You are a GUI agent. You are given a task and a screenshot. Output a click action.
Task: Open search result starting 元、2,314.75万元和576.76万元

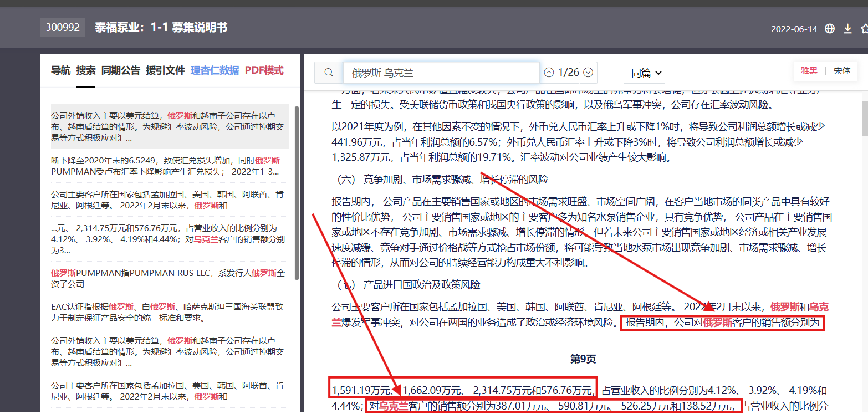pos(170,239)
